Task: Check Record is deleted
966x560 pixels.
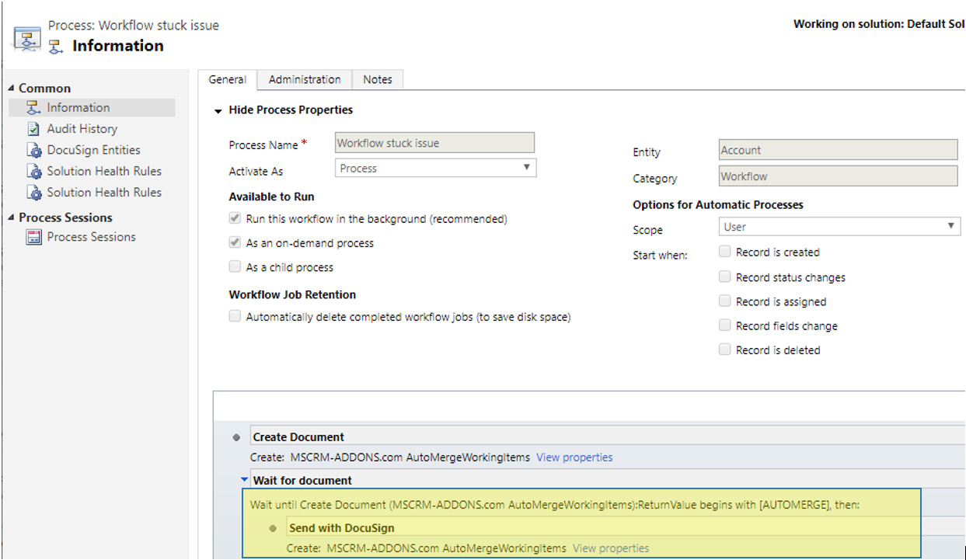Action: point(724,350)
